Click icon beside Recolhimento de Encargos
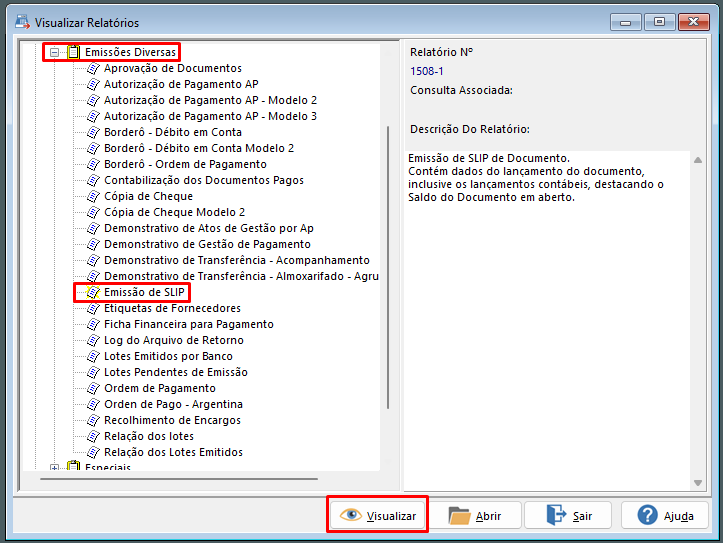 pos(94,420)
